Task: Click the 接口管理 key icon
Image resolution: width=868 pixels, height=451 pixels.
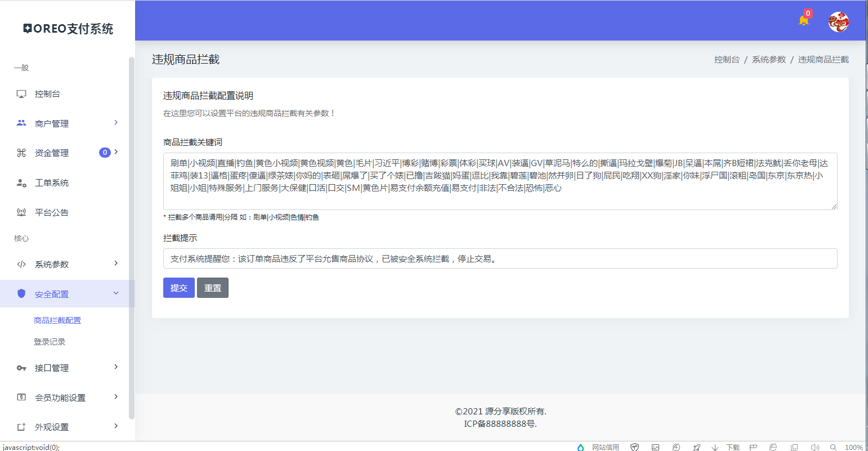Action: pyautogui.click(x=21, y=367)
